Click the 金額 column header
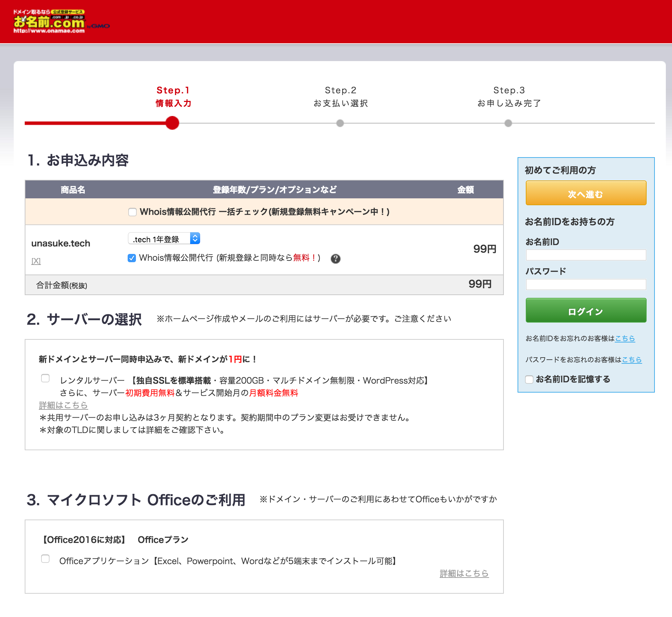 [x=465, y=190]
